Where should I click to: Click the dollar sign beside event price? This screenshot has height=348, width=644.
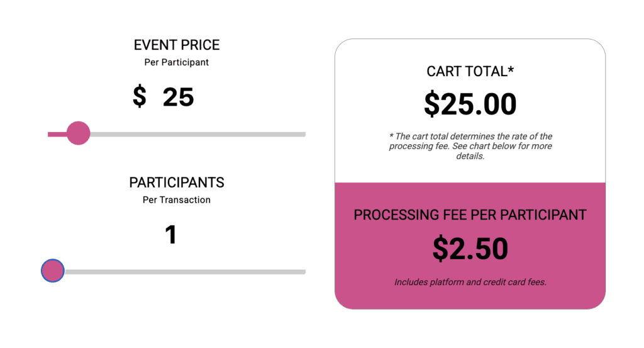pos(140,98)
